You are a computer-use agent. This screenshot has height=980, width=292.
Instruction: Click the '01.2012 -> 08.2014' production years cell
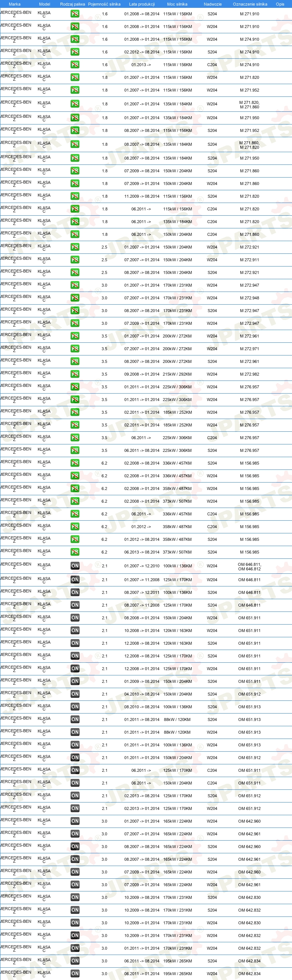pos(142,539)
